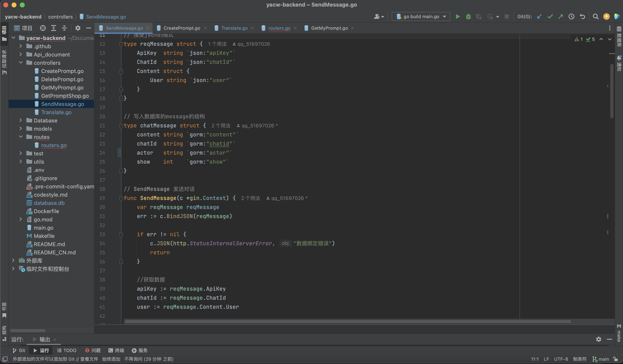Image resolution: width=623 pixels, height=364 pixels.
Task: Click the main branch widget
Action: [601, 359]
